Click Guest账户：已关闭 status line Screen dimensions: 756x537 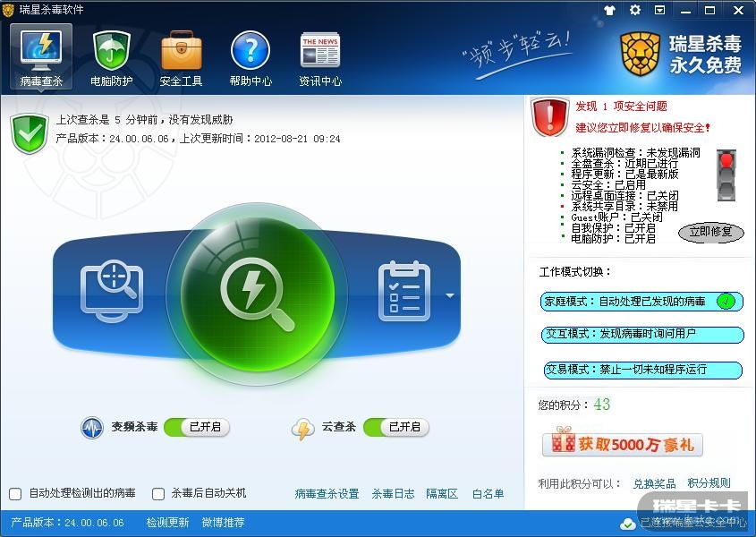pos(616,217)
